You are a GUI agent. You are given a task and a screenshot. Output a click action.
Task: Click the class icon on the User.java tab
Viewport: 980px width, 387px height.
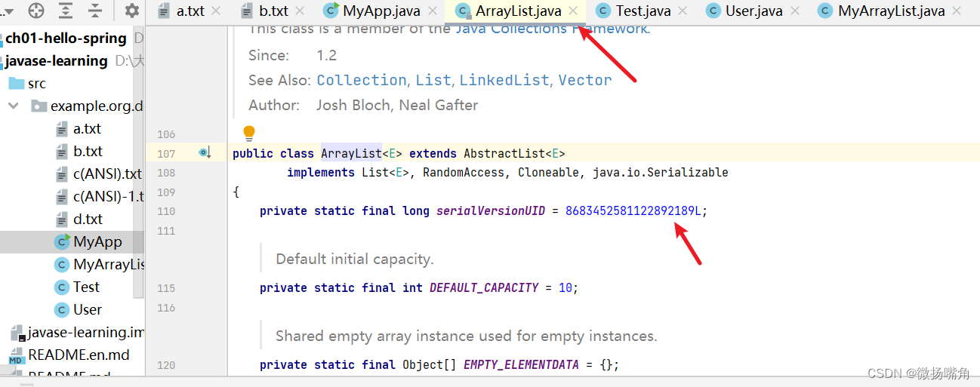(713, 11)
